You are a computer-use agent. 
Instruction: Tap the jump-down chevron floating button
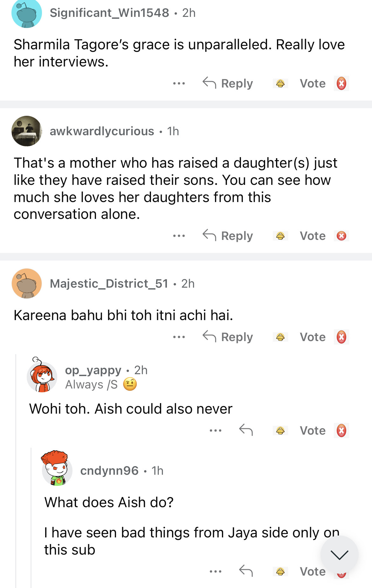click(x=339, y=555)
